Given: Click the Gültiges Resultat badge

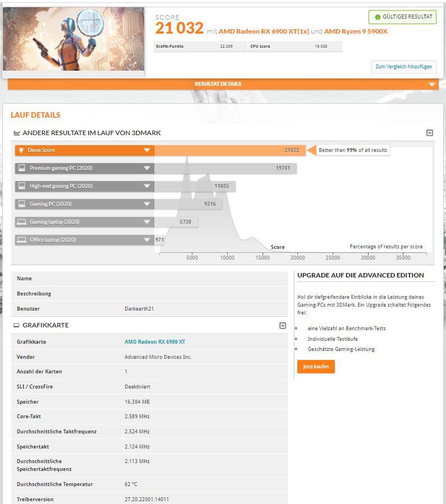Looking at the screenshot, I should coord(402,17).
